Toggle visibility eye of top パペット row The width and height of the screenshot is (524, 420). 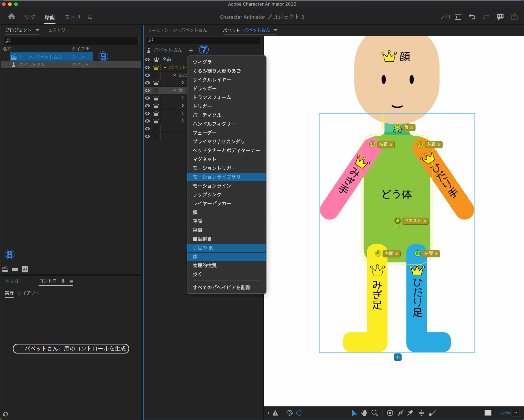(147, 68)
